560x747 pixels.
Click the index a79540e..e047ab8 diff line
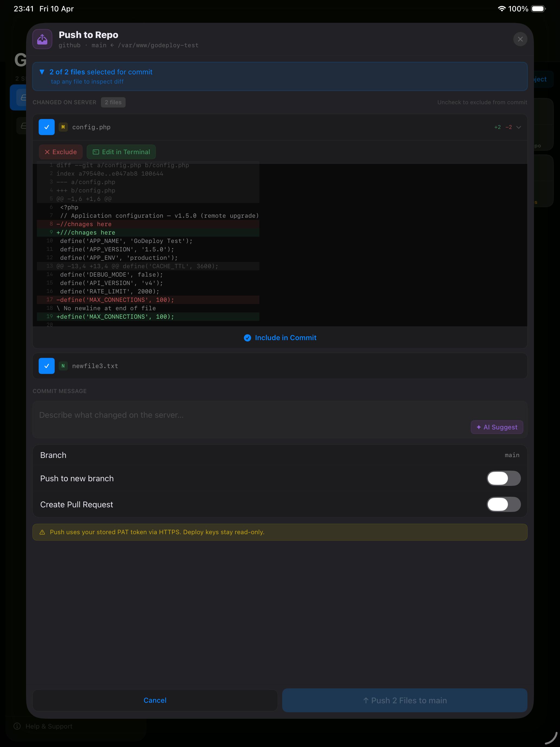(148, 173)
